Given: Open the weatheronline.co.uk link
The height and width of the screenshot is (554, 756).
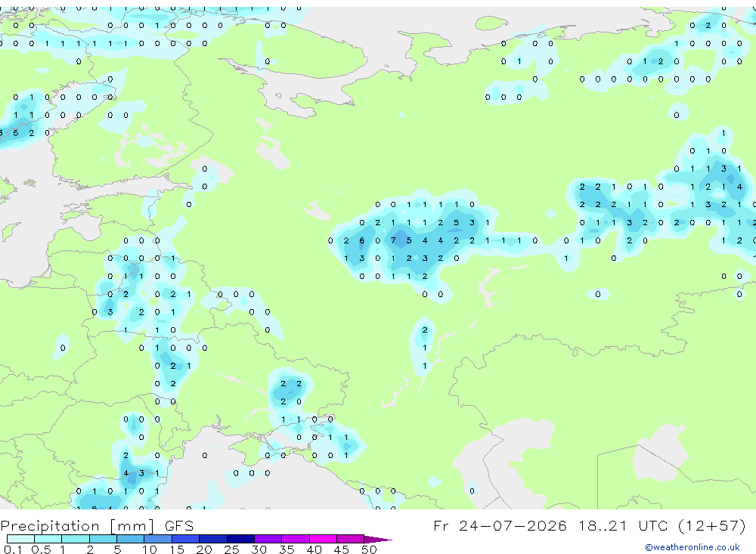Looking at the screenshot, I should [x=692, y=547].
